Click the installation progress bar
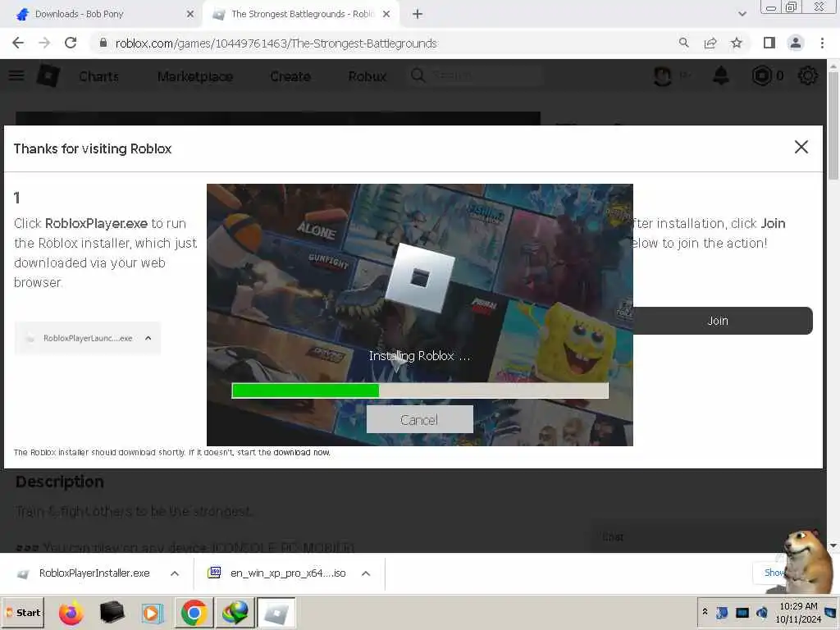The image size is (840, 630). point(420,390)
